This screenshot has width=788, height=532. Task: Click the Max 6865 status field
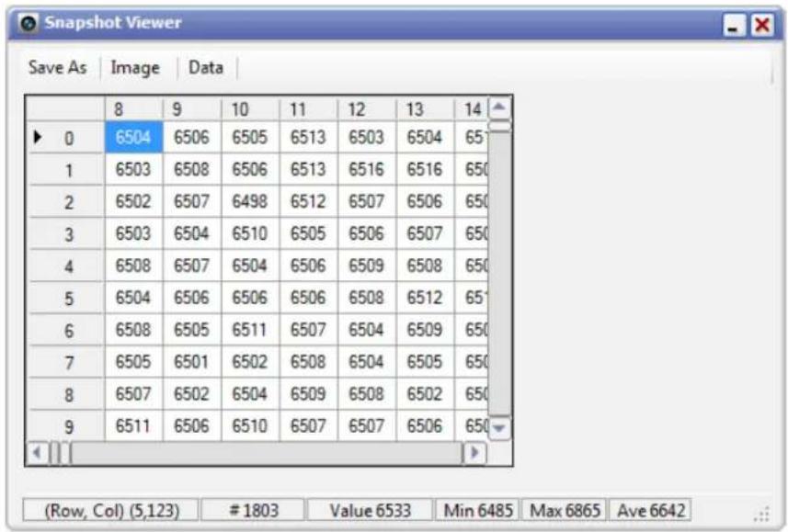(x=565, y=510)
